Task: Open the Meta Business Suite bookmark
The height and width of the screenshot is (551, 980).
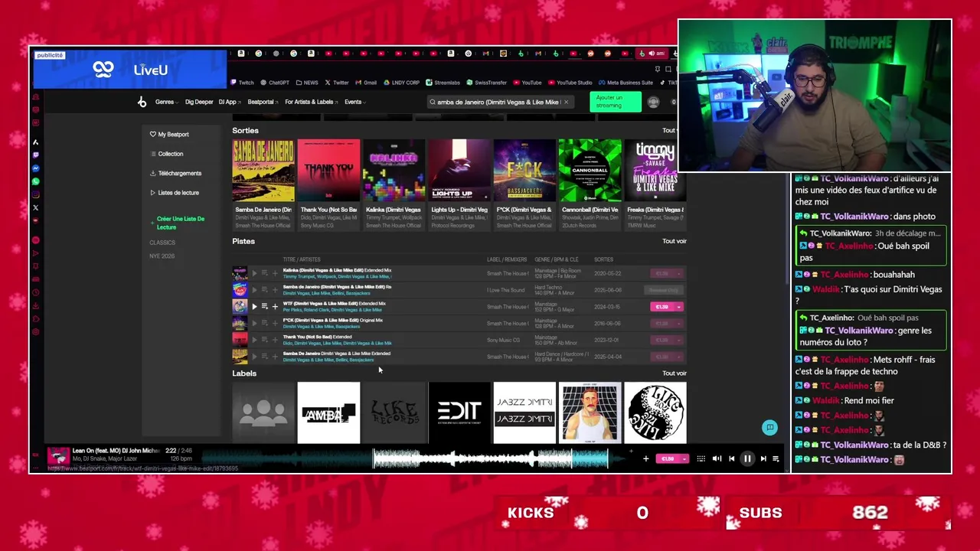Action: tap(626, 83)
